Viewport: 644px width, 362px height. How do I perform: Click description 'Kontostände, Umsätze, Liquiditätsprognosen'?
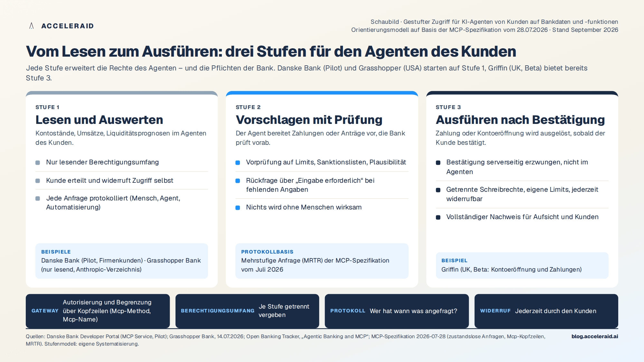[121, 138]
